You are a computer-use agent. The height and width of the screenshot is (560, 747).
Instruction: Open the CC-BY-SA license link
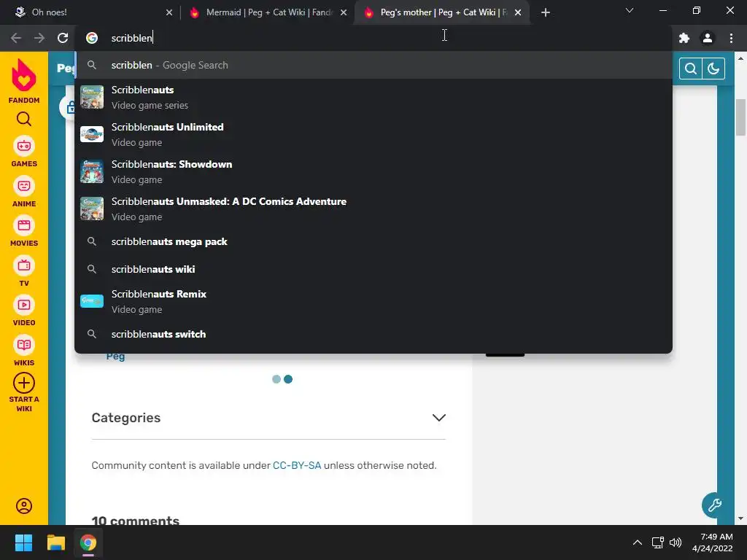pyautogui.click(x=297, y=465)
